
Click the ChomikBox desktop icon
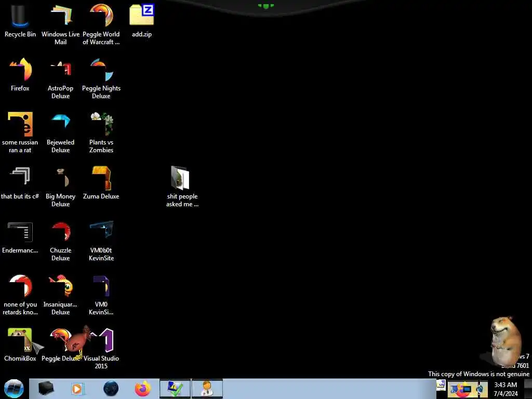(x=20, y=344)
